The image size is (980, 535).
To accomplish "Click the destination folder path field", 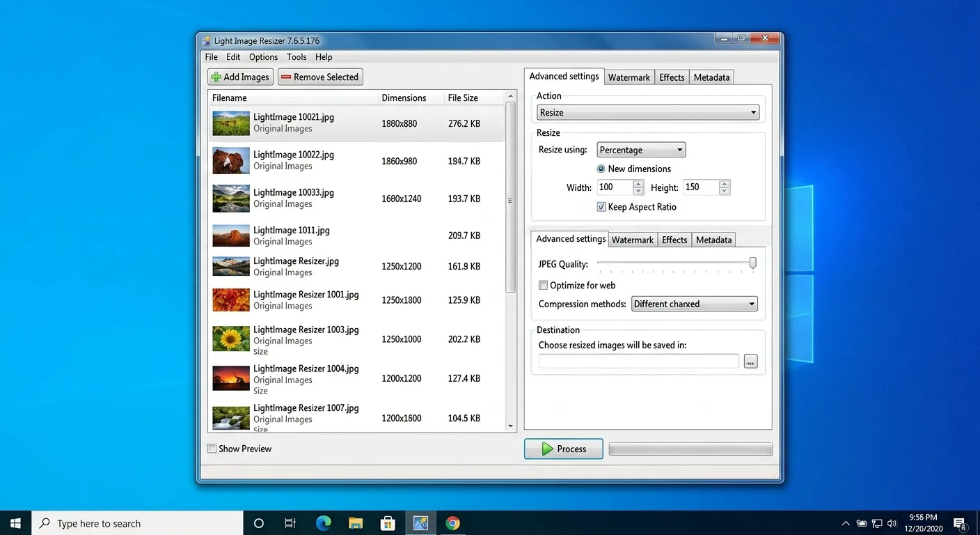I will (638, 361).
